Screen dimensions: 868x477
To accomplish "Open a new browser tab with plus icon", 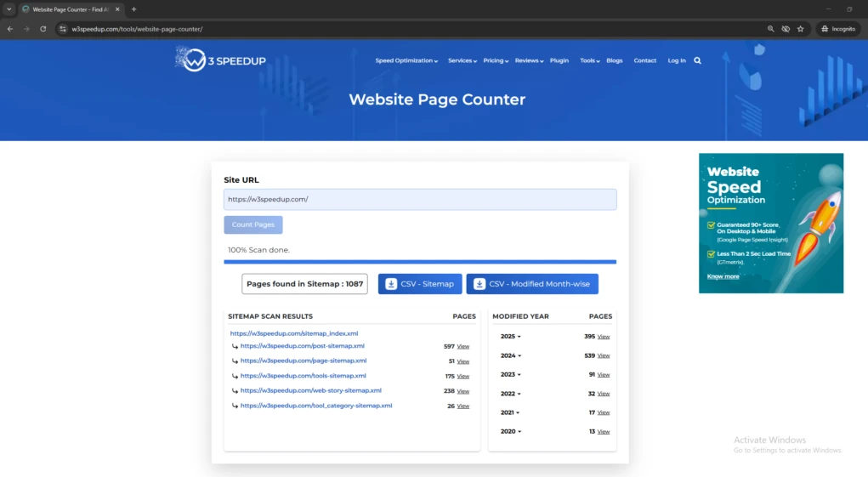I will point(133,9).
